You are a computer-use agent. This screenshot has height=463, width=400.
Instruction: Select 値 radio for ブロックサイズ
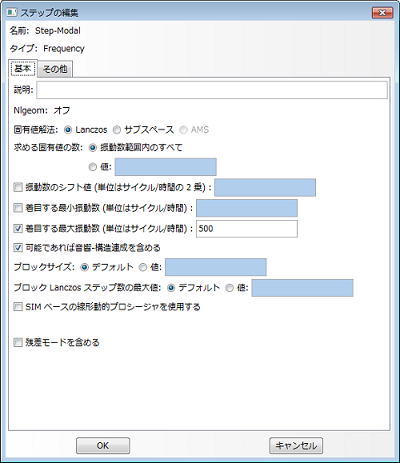point(143,267)
